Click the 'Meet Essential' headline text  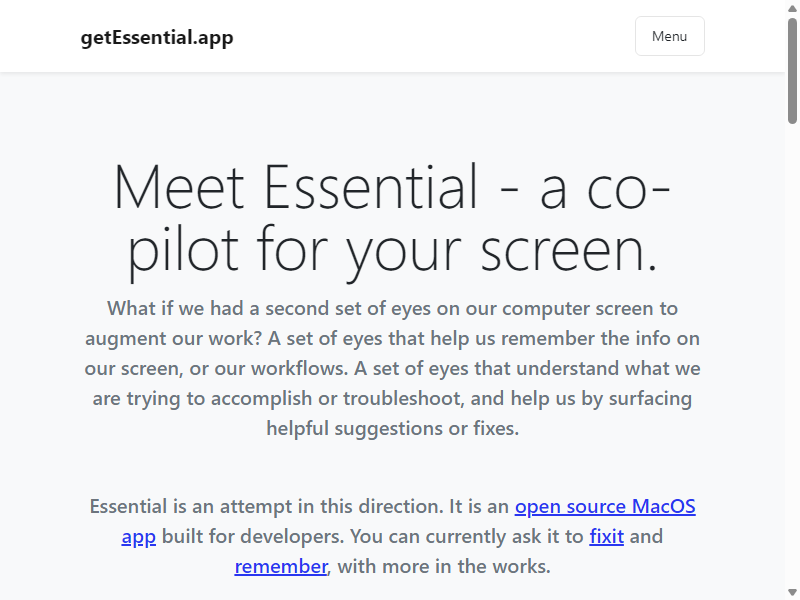[x=295, y=187]
